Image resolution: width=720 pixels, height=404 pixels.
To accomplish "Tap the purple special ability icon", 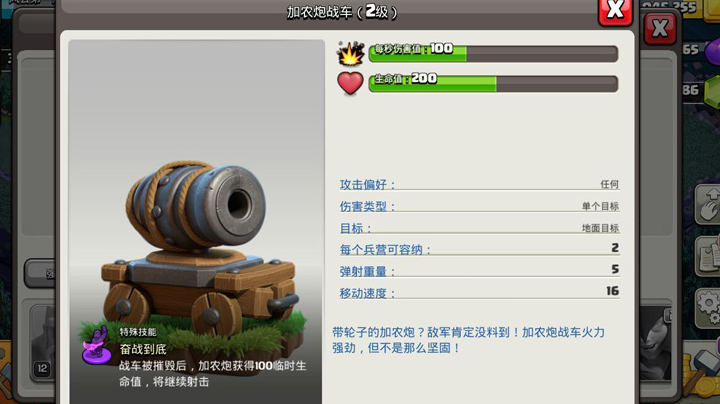I will 97,346.
